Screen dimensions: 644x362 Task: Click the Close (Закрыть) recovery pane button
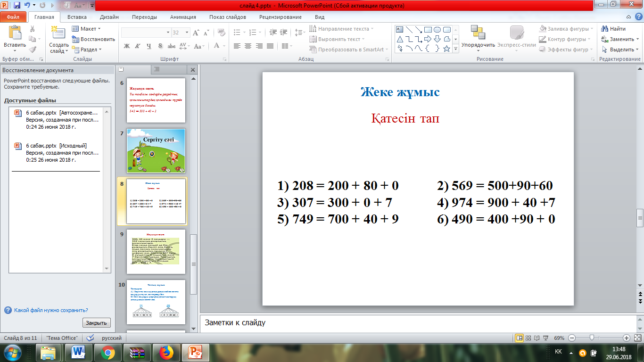point(97,323)
